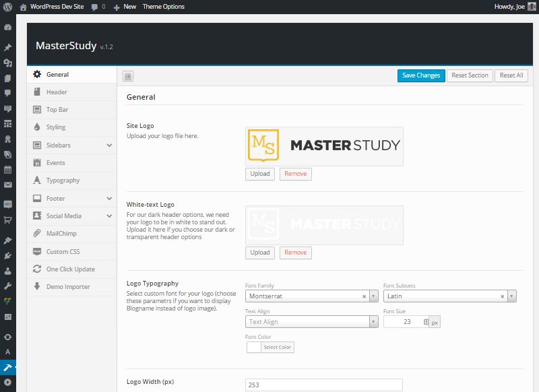The image size is (539, 392).
Task: Remove the White-text Logo image
Action: [296, 253]
